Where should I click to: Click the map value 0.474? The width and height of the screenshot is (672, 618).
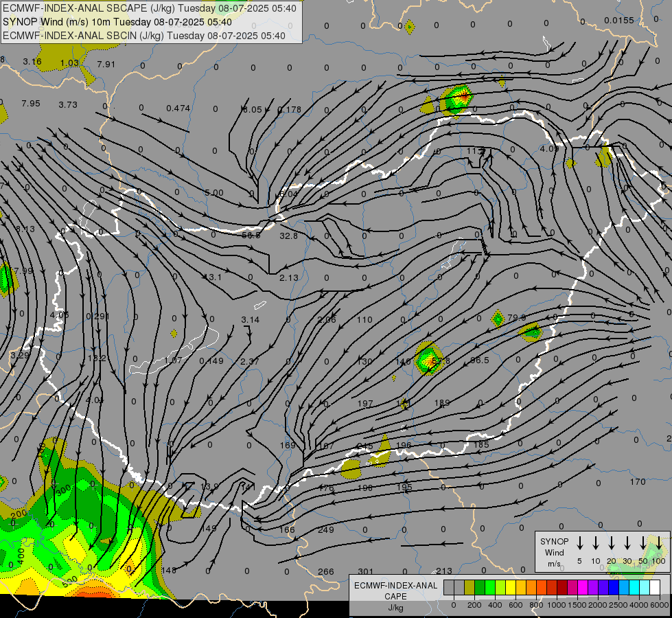coord(178,108)
